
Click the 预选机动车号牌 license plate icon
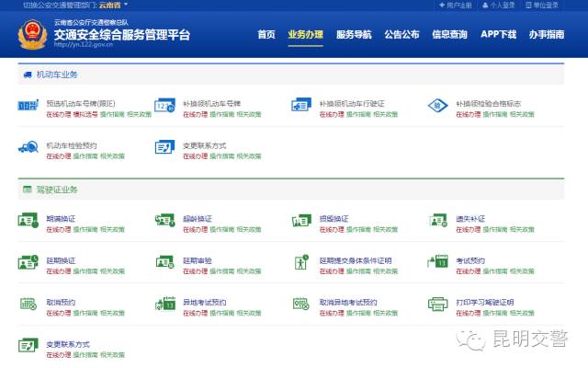point(28,105)
